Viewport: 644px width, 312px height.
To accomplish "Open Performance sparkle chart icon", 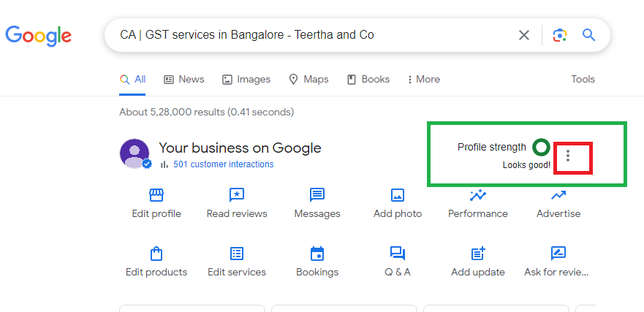I will (478, 195).
